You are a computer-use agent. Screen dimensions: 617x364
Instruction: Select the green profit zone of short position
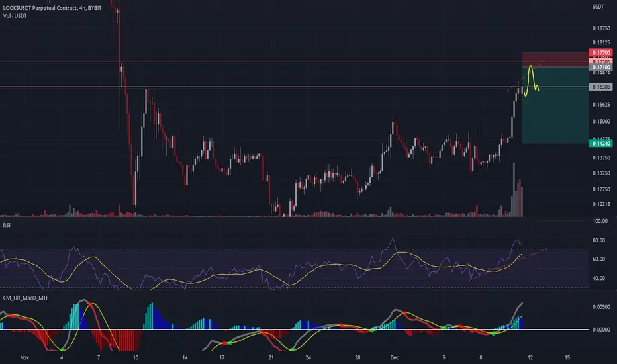click(555, 105)
